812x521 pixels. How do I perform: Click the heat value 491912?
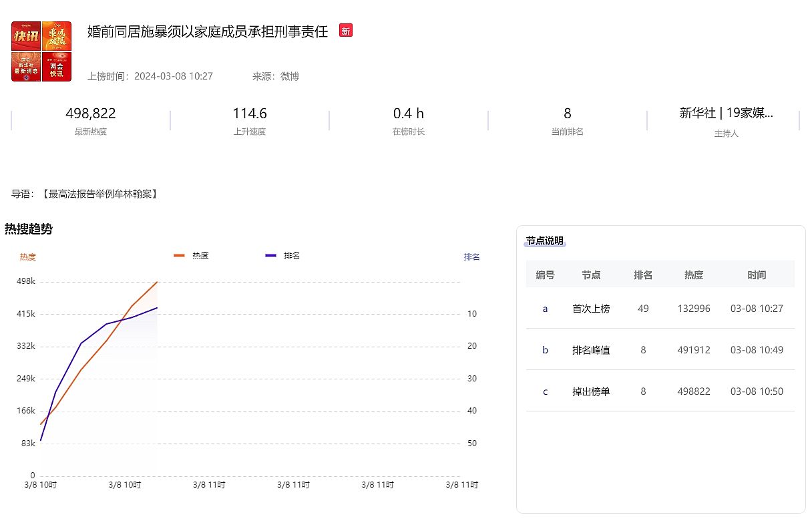(x=694, y=350)
